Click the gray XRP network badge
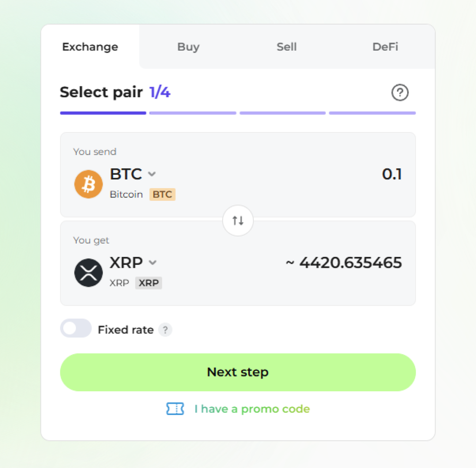476x468 pixels. click(148, 283)
